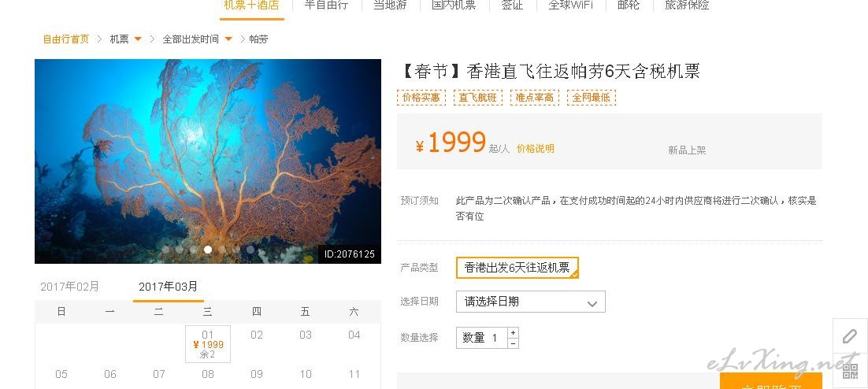Viewport: 868px width, 389px height.
Task: Expand the 机票 breadcrumb arrow
Action: coord(138,39)
